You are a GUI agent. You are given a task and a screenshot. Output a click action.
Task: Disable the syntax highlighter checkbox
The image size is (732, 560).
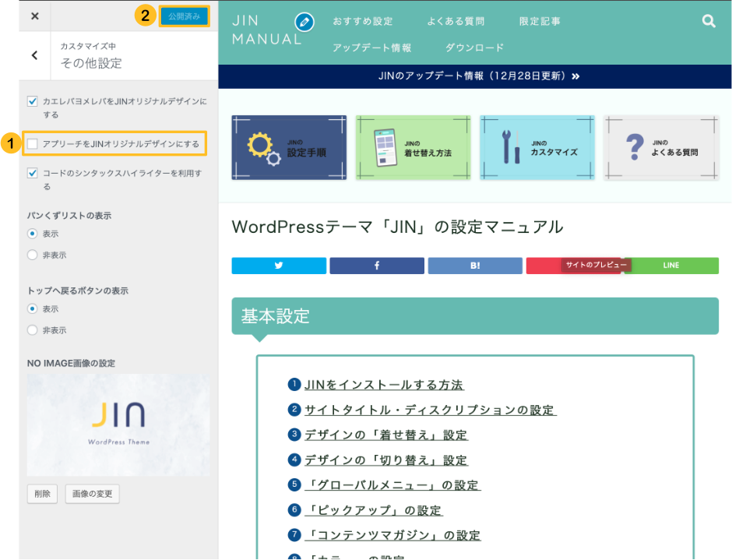(32, 173)
